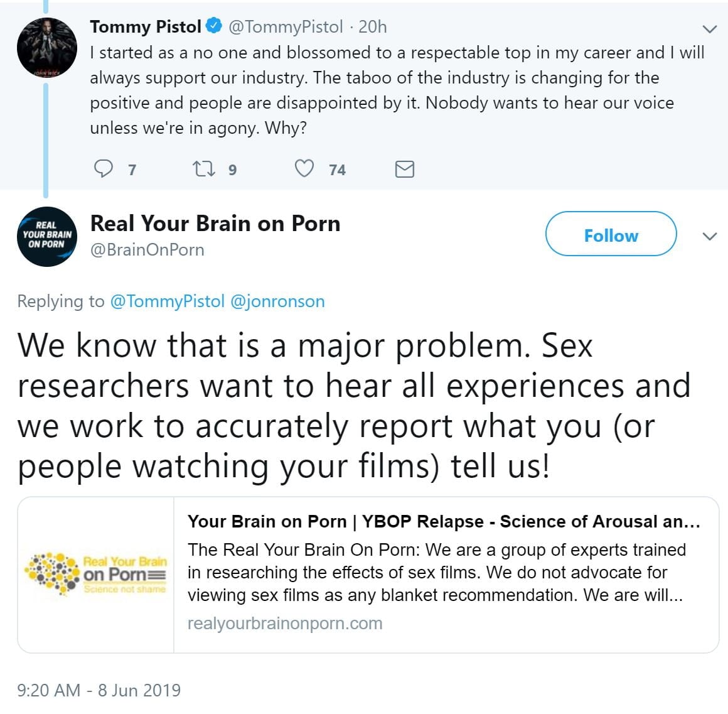The height and width of the screenshot is (714, 728).
Task: Expand the chevron menu on Tommy Pistol's tweet
Action: point(709,29)
